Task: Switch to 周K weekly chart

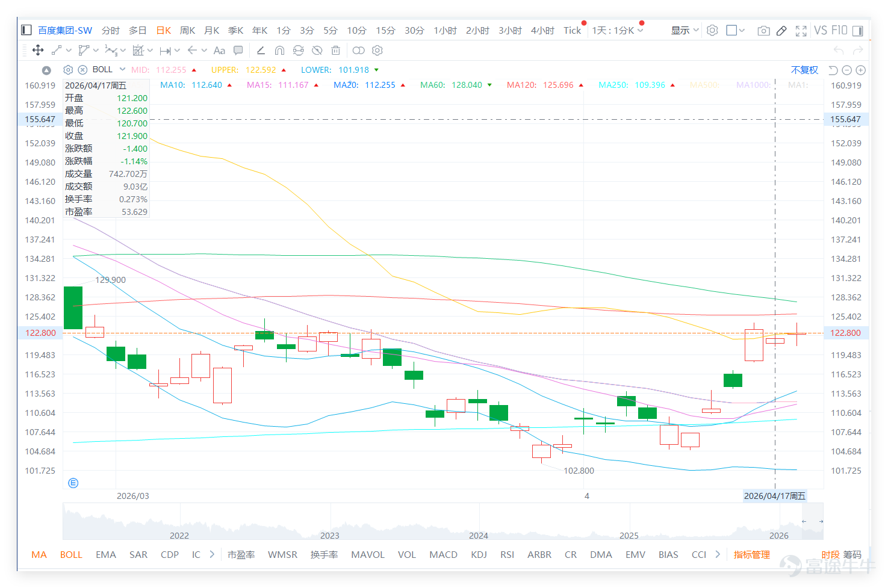Action: point(188,31)
